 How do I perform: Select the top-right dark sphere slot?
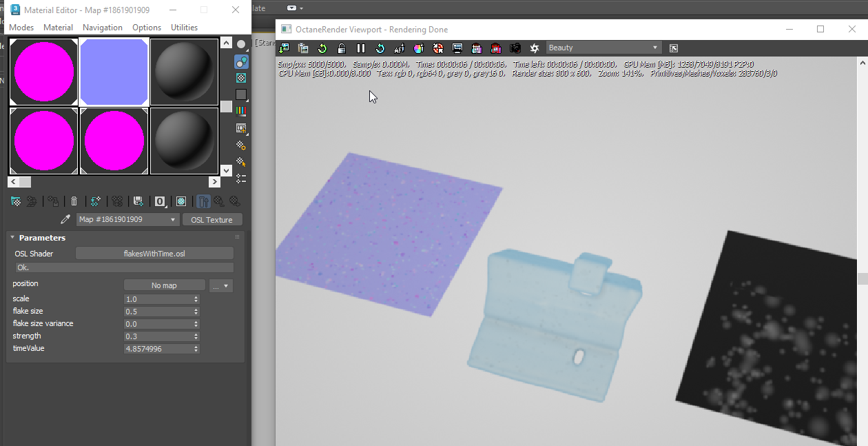pyautogui.click(x=184, y=72)
